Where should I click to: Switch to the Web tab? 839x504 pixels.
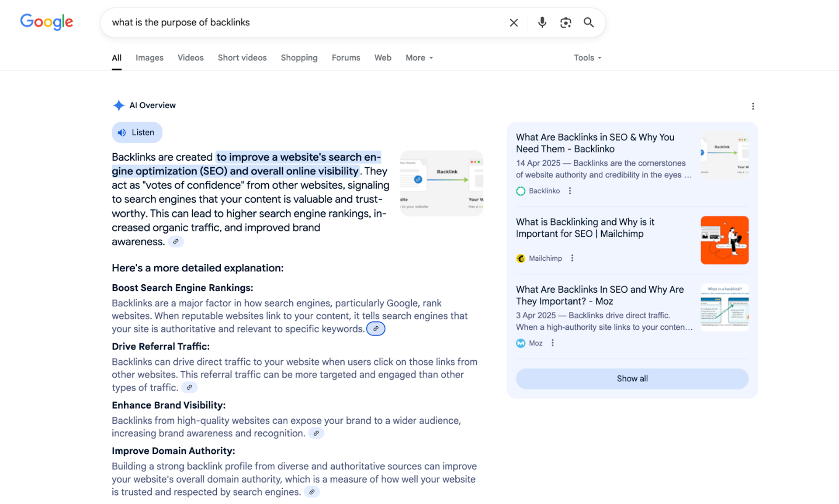click(x=383, y=58)
